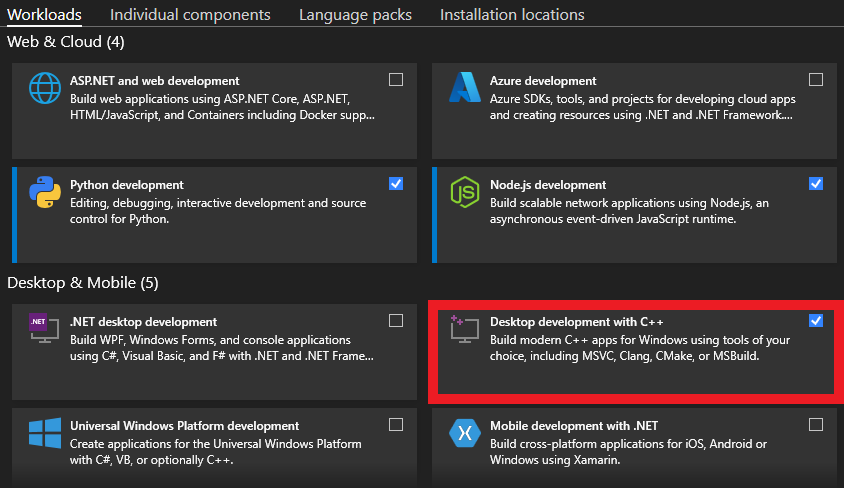This screenshot has height=488, width=844.
Task: Uncheck the Python development checkbox
Action: tap(396, 183)
